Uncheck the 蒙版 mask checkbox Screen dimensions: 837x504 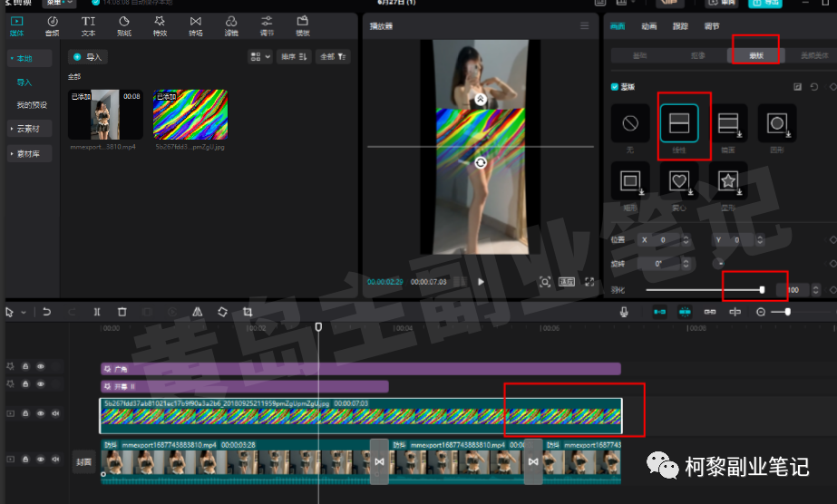tap(615, 86)
